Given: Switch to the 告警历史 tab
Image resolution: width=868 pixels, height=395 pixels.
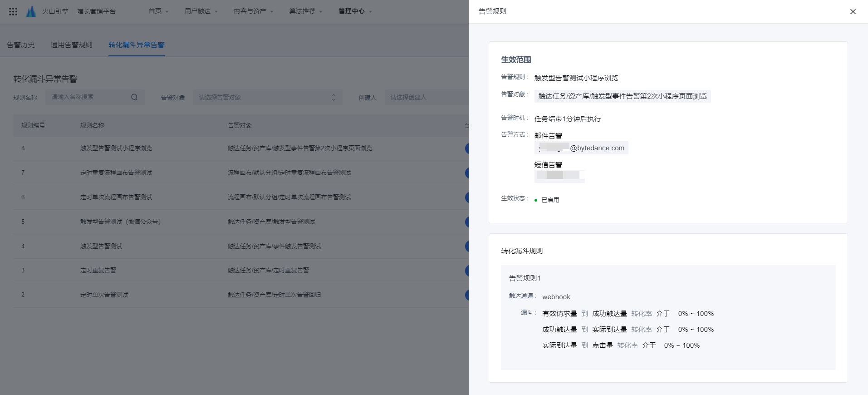Looking at the screenshot, I should tap(21, 45).
